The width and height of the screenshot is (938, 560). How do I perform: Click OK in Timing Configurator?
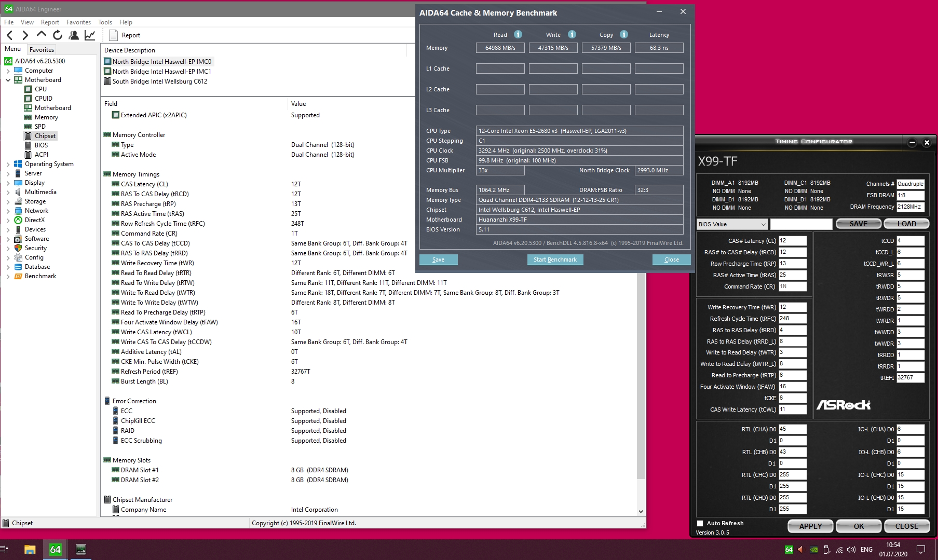click(x=859, y=526)
